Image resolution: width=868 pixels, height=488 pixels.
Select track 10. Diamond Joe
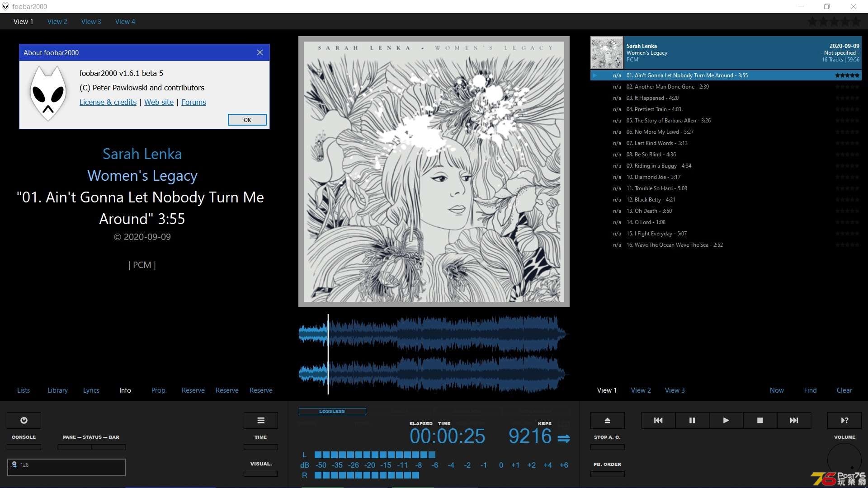[x=726, y=177]
